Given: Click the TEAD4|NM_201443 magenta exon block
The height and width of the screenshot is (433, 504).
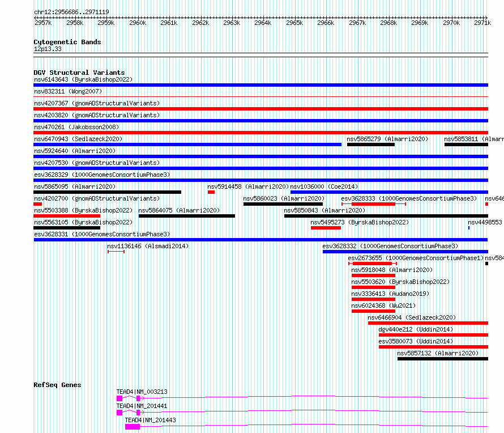Looking at the screenshot, I should (x=133, y=427).
